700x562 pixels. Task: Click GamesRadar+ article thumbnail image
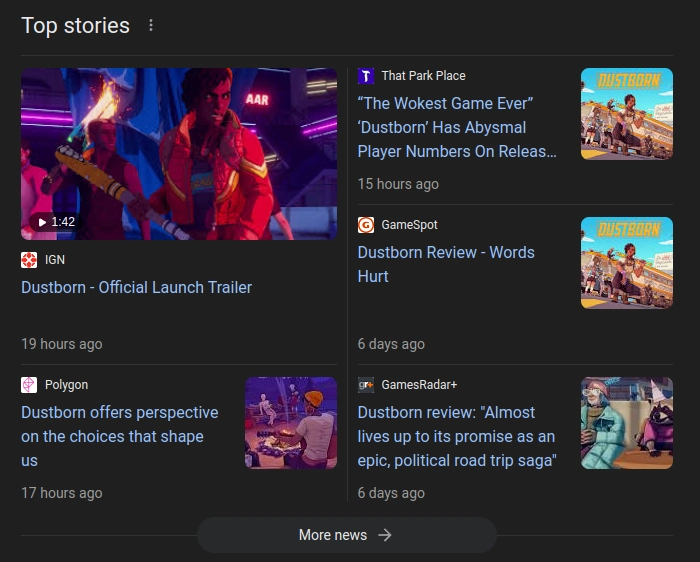coord(627,423)
